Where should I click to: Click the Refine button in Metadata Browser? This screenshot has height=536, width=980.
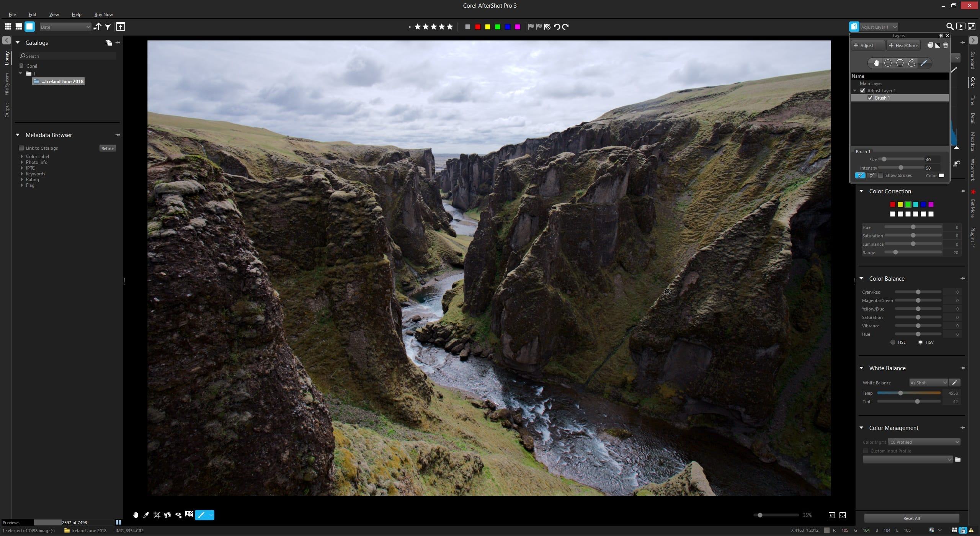108,148
